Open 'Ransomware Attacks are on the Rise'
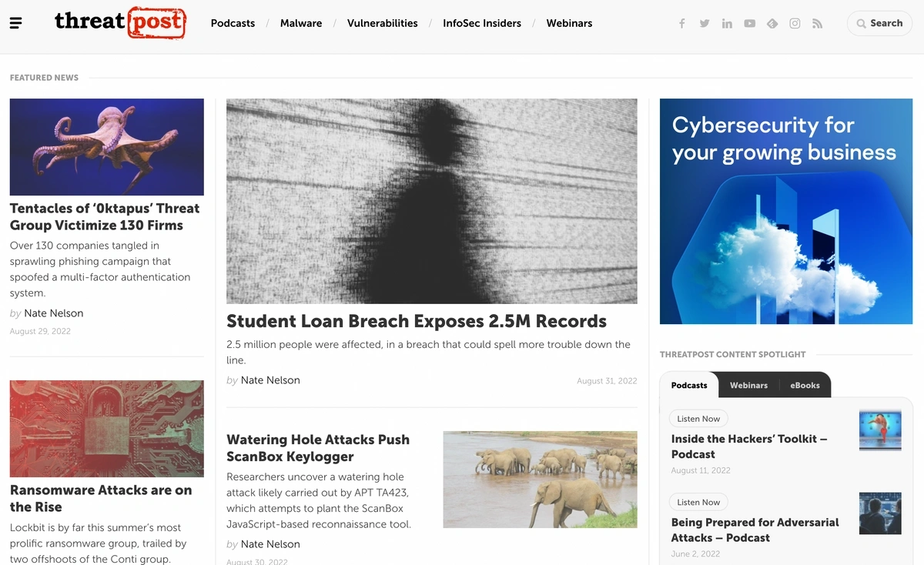Image resolution: width=924 pixels, height=565 pixels. coord(101,498)
